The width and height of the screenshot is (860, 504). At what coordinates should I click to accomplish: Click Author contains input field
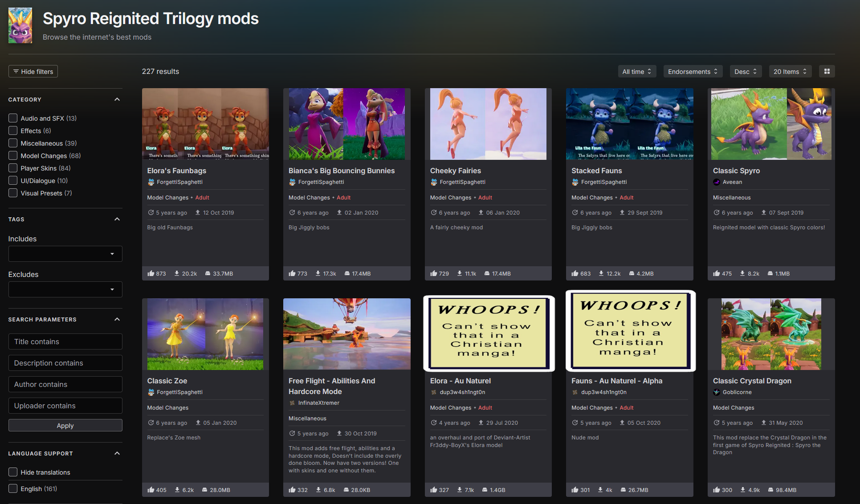coord(65,384)
